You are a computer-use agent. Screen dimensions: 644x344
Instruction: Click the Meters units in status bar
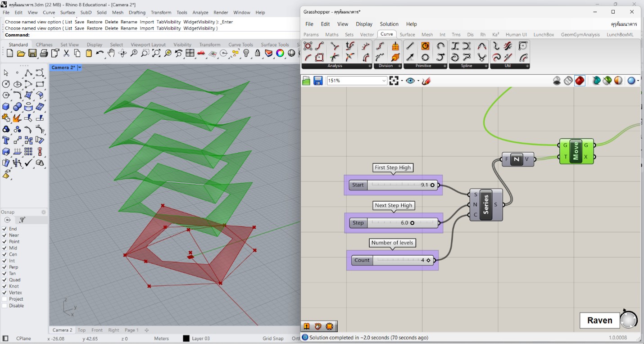pos(162,339)
